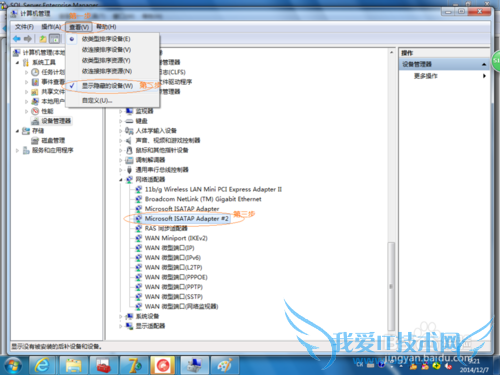Select Microsoft ISATAP Adapter #2
Image resolution: width=500 pixels, height=375 pixels.
(187, 219)
